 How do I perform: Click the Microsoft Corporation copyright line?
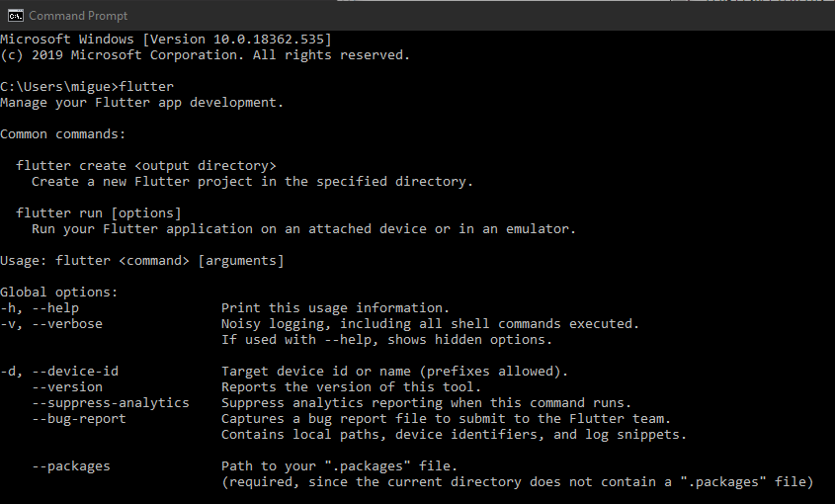205,55
